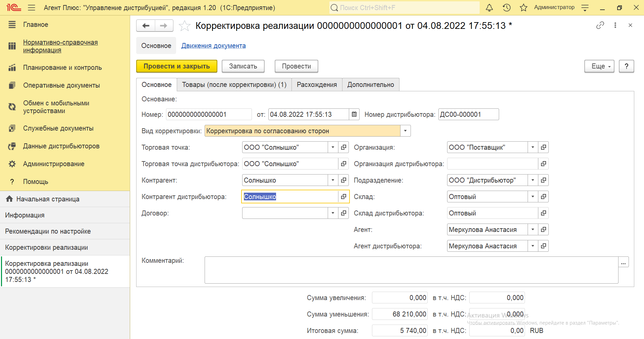Viewport: 644px width, 339px height.
Task: Open Торговая точка record via open icon
Action: [x=343, y=147]
